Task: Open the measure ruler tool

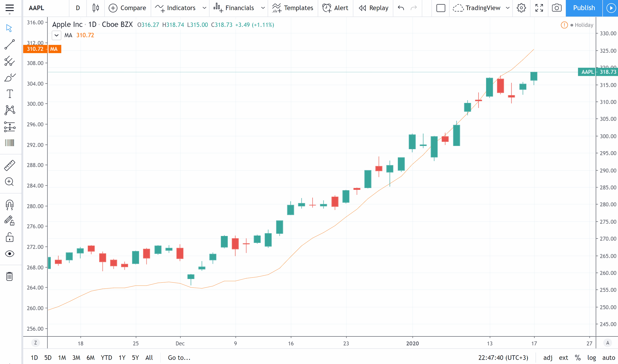Action: (10, 165)
